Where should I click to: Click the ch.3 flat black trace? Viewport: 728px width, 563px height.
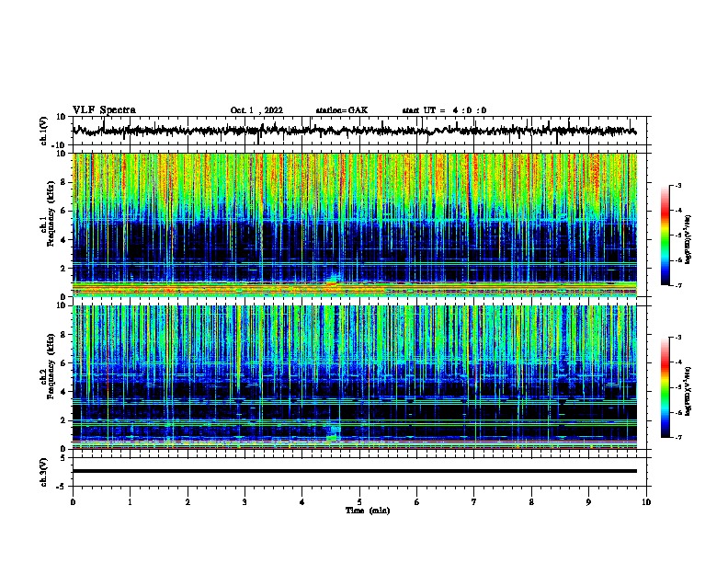355,471
